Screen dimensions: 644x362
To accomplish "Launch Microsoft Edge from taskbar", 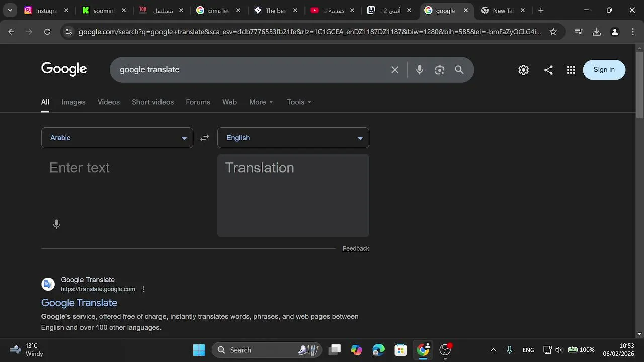I will tap(379, 350).
